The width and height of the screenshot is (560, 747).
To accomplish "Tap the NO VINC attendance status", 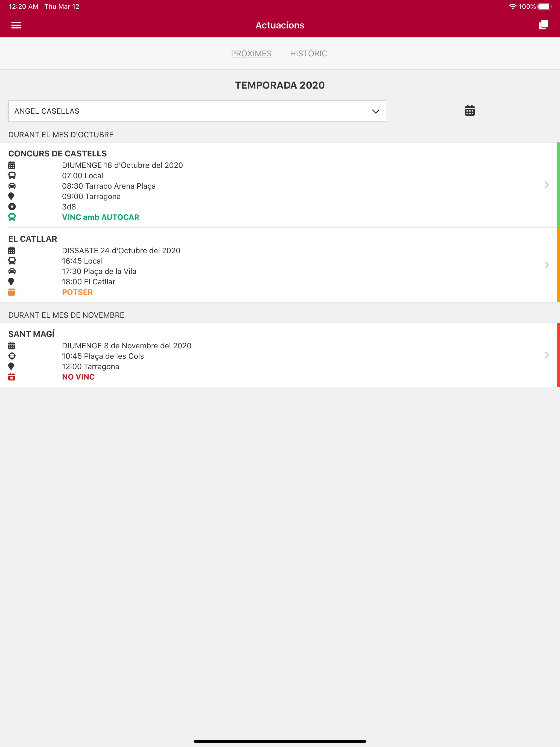I will click(78, 377).
